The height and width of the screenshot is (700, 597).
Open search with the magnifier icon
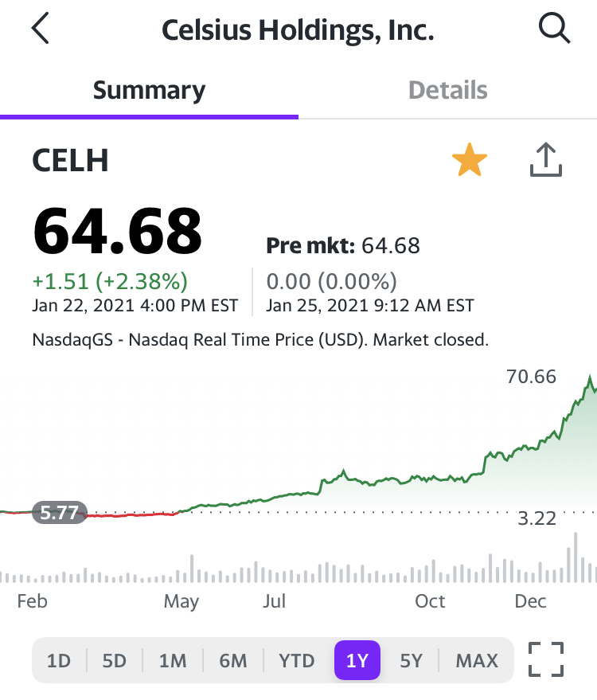tap(554, 29)
